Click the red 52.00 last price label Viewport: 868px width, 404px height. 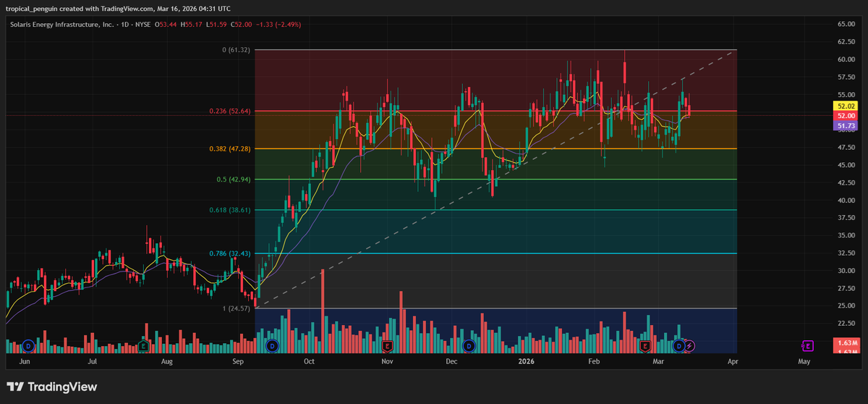click(847, 116)
